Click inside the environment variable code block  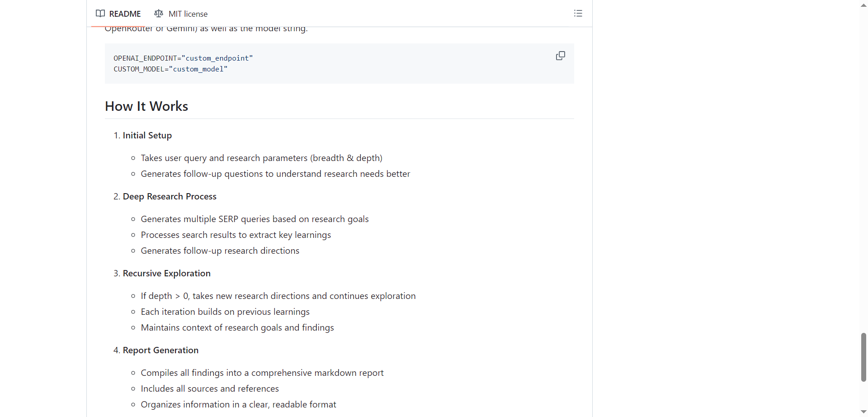pos(339,63)
